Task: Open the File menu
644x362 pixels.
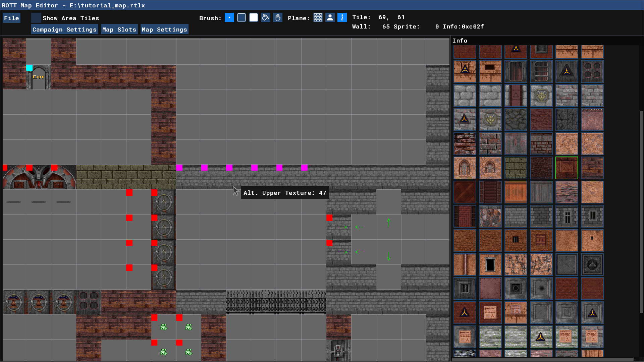Action: pyautogui.click(x=11, y=18)
